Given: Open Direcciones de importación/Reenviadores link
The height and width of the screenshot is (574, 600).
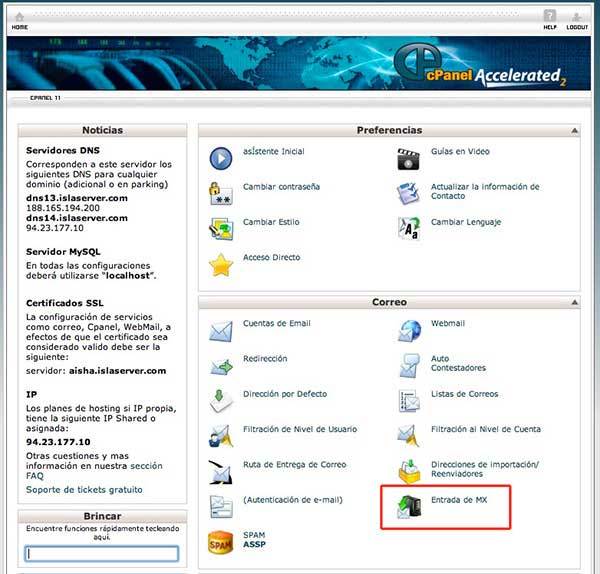Looking at the screenshot, I should click(x=485, y=469).
